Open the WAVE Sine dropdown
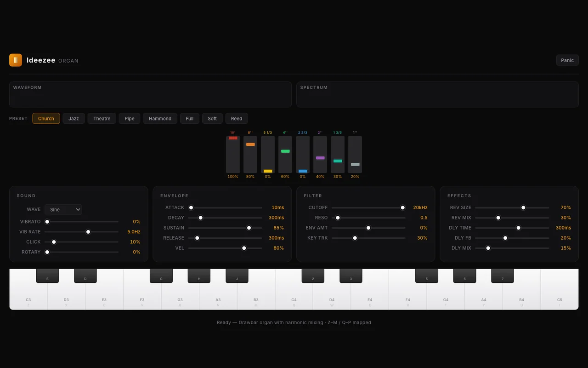The width and height of the screenshot is (588, 368). [x=63, y=210]
